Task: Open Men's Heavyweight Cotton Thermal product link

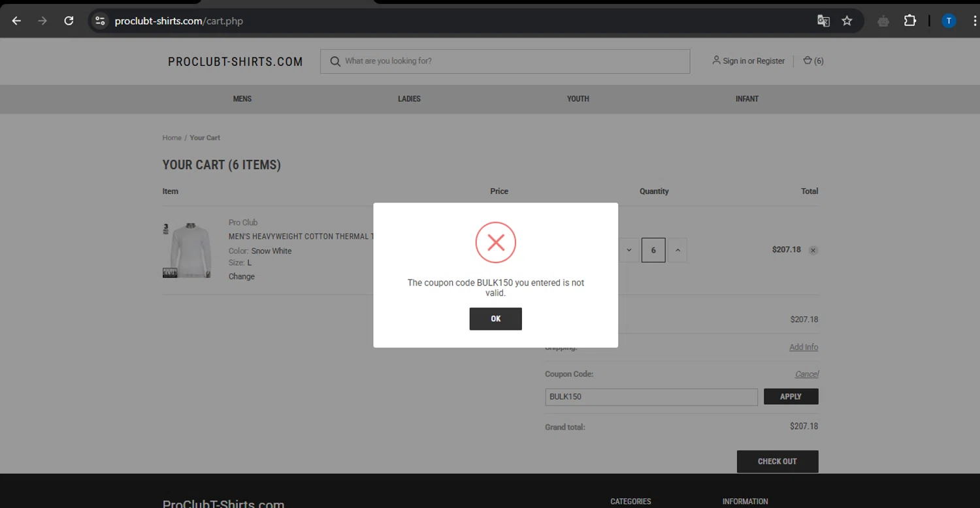Action: pos(301,236)
